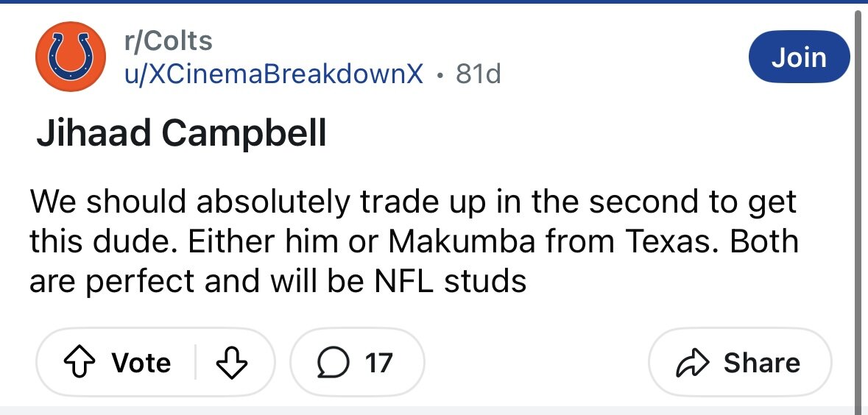This screenshot has height=415, width=868.
Task: Click the Colts horseshoe community avatar
Action: (x=71, y=57)
